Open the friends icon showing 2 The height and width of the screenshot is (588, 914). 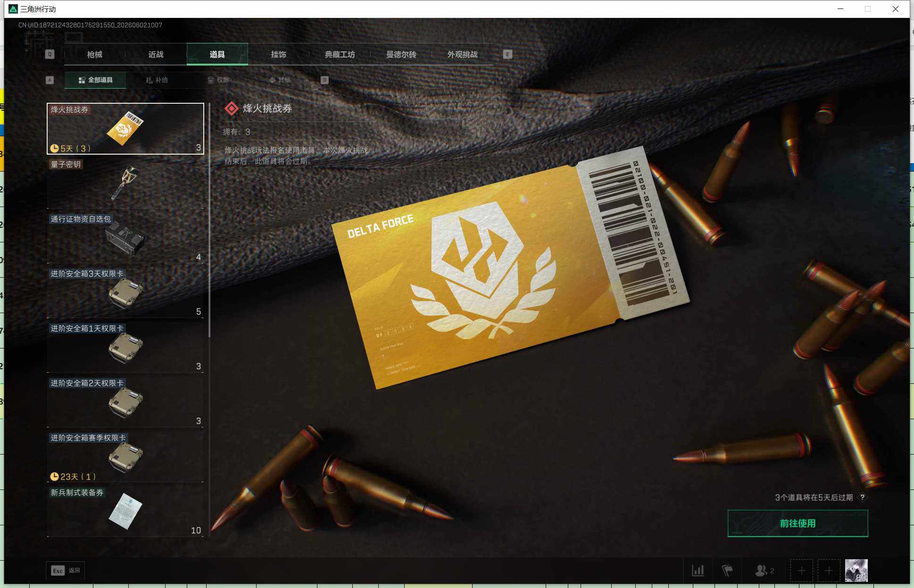pyautogui.click(x=764, y=571)
